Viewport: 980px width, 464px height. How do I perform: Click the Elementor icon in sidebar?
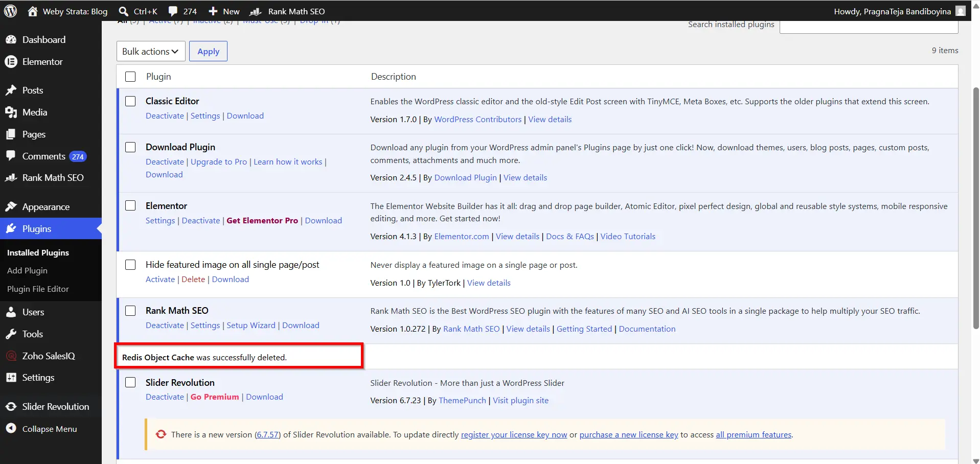tap(11, 61)
